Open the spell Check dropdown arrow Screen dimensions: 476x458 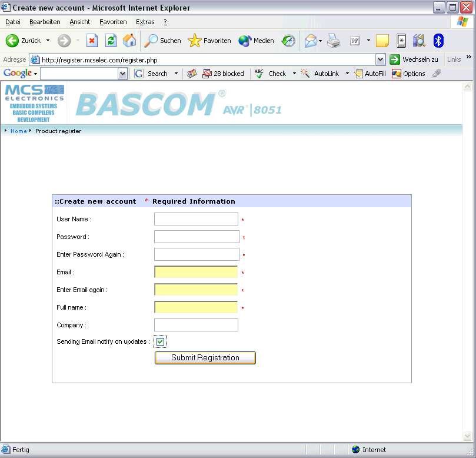294,74
